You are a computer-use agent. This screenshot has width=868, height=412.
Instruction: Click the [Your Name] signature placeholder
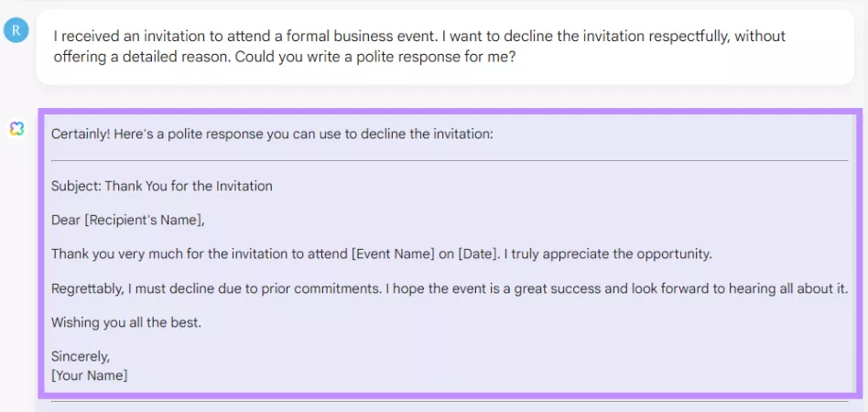pyautogui.click(x=89, y=375)
